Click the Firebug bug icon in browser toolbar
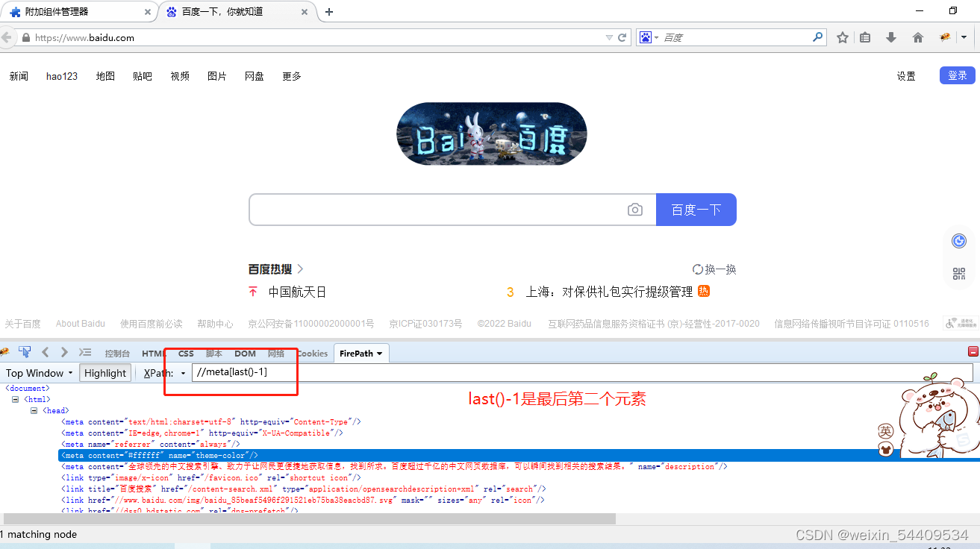Screen dimensions: 980x549 tap(945, 37)
